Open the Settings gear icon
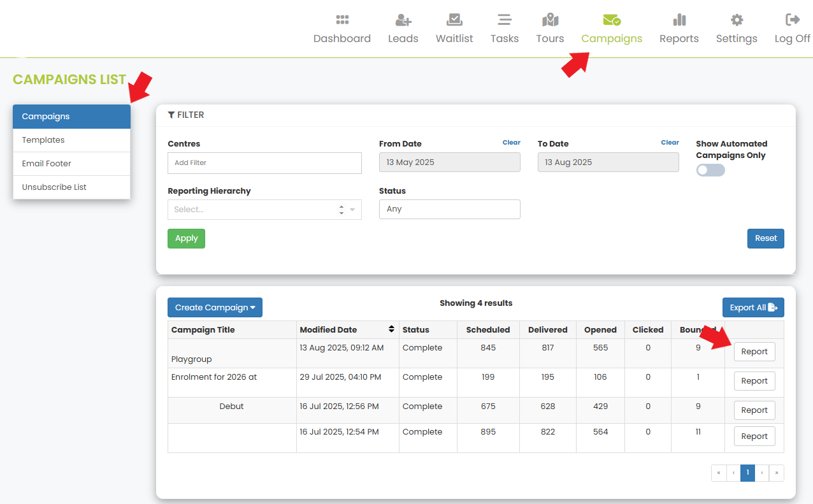 tap(737, 20)
